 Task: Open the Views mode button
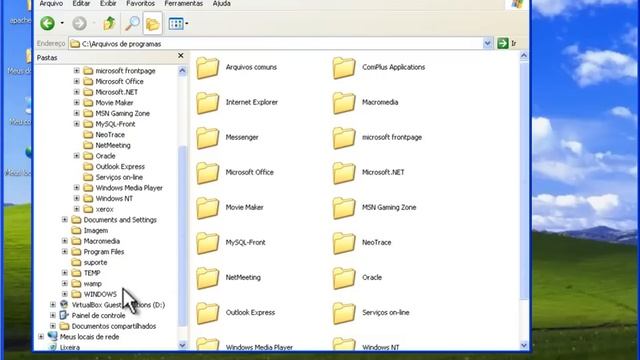(176, 23)
